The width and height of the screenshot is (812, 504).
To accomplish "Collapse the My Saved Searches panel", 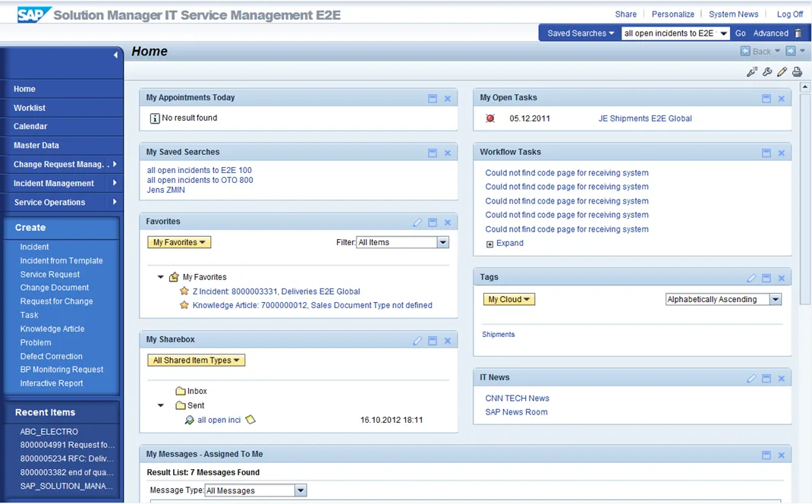I will pyautogui.click(x=433, y=153).
